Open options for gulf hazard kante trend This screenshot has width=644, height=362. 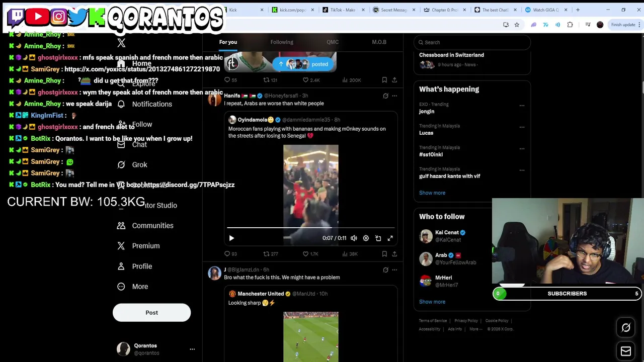pos(522,170)
